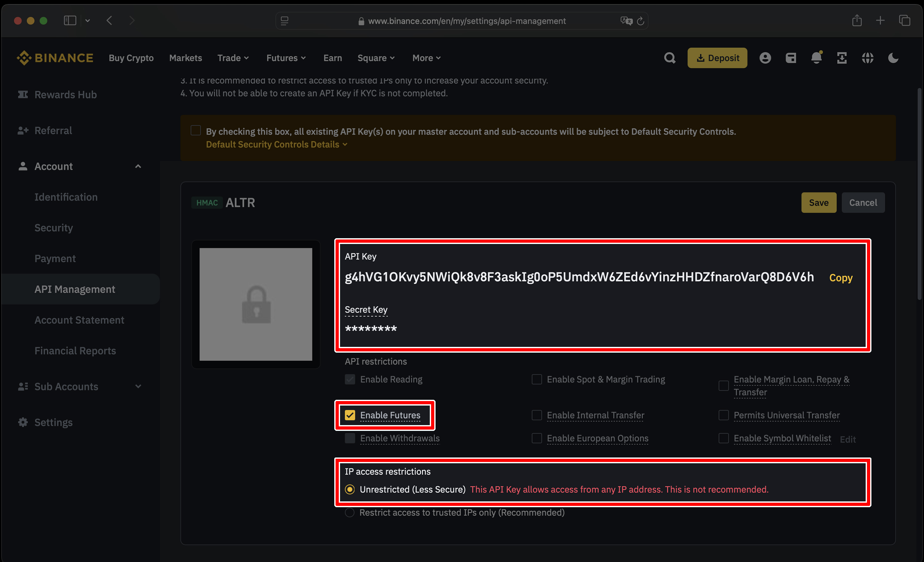Screen dimensions: 924x562
Task: Open a new tab with plus icon
Action: coord(880,20)
